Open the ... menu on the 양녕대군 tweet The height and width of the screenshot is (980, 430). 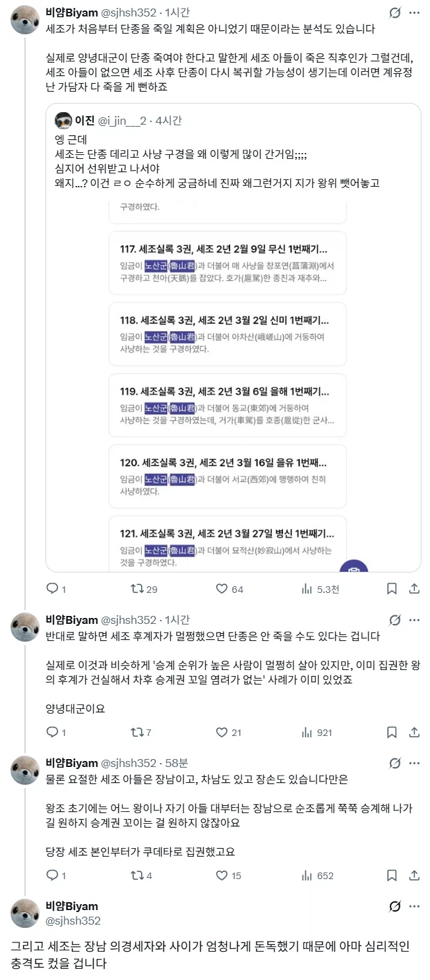[x=415, y=620]
